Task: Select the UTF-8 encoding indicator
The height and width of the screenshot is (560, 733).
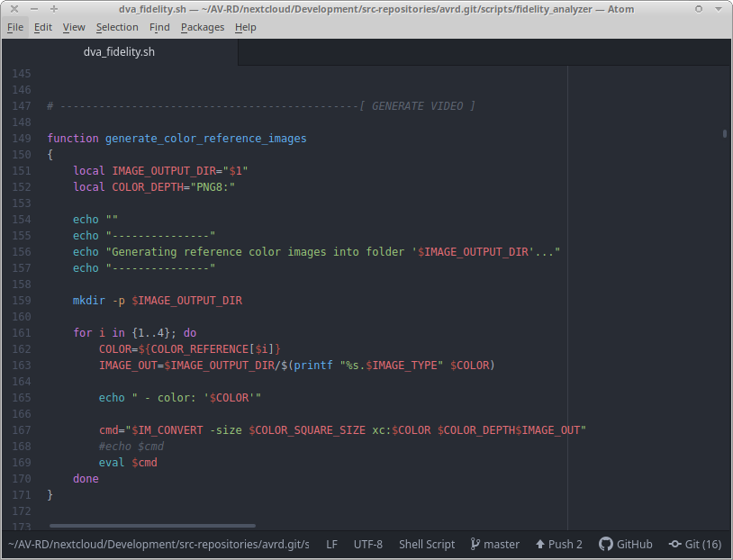Action: click(367, 544)
